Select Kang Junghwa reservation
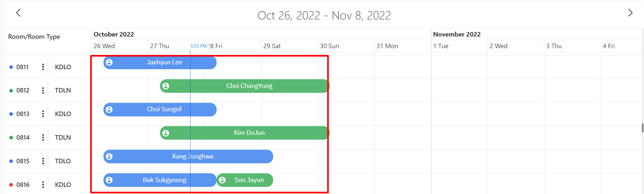The height and width of the screenshot is (194, 644). [x=193, y=156]
